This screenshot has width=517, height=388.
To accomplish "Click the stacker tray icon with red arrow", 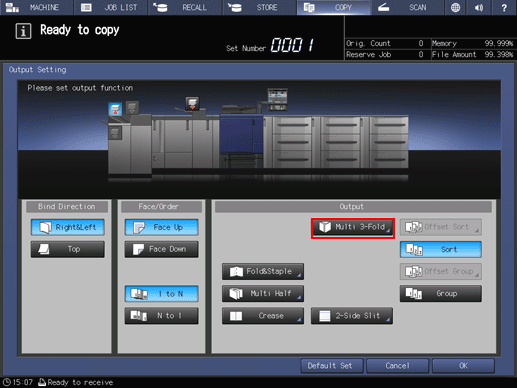I will coord(192,104).
